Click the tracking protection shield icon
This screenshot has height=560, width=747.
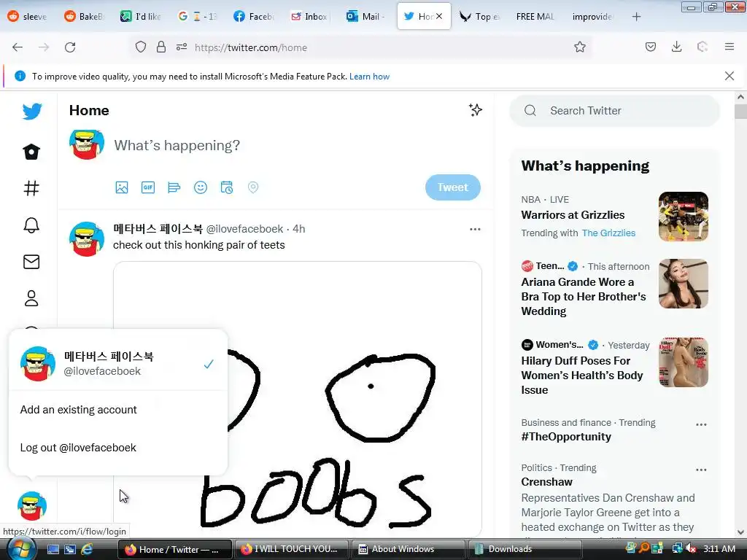(x=141, y=47)
